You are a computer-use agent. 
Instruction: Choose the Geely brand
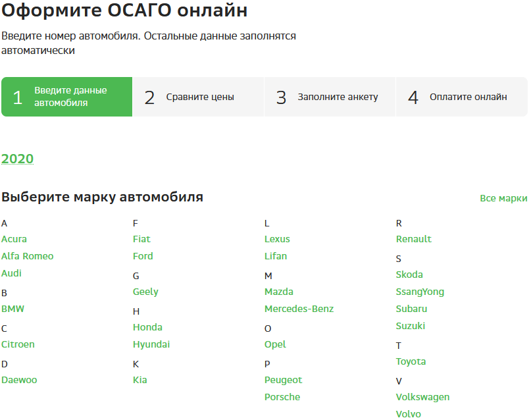[x=145, y=291]
